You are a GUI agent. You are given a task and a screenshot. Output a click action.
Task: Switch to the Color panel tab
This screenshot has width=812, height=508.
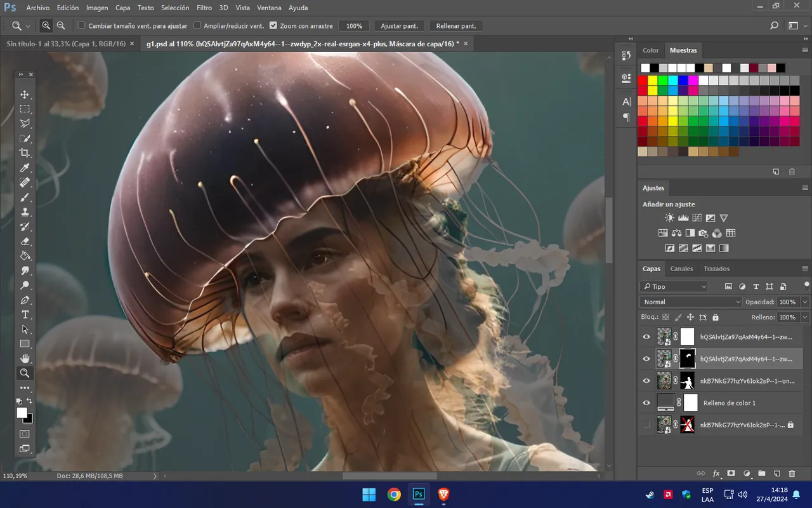651,50
